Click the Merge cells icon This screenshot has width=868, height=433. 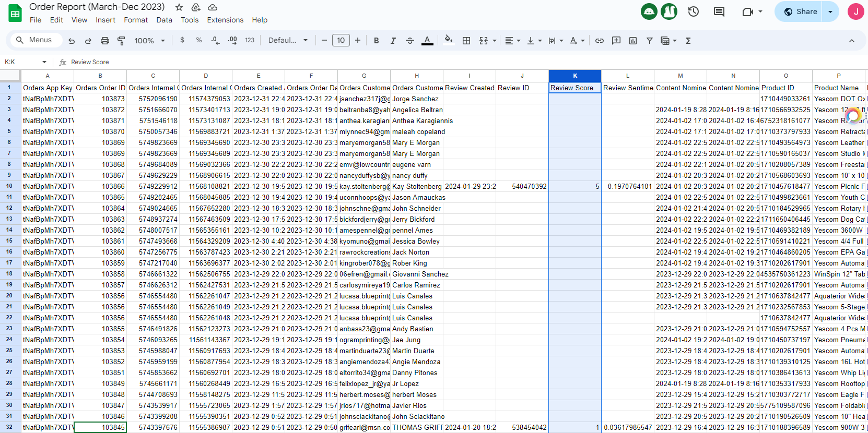pyautogui.click(x=484, y=40)
